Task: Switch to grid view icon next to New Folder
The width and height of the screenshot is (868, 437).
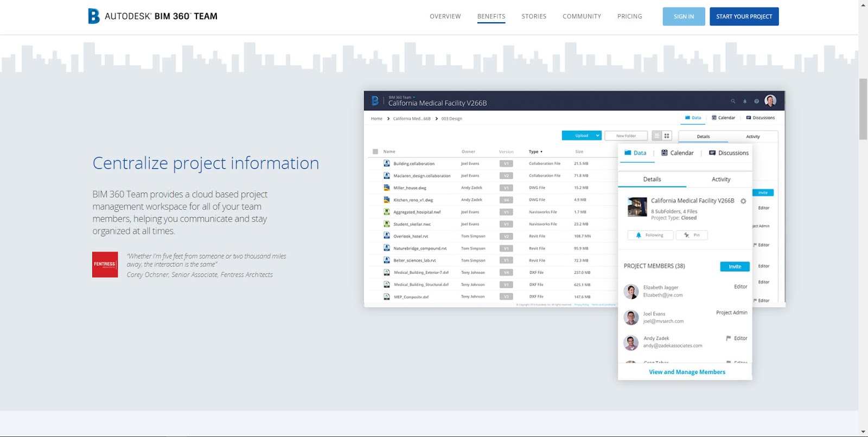Action: tap(667, 136)
